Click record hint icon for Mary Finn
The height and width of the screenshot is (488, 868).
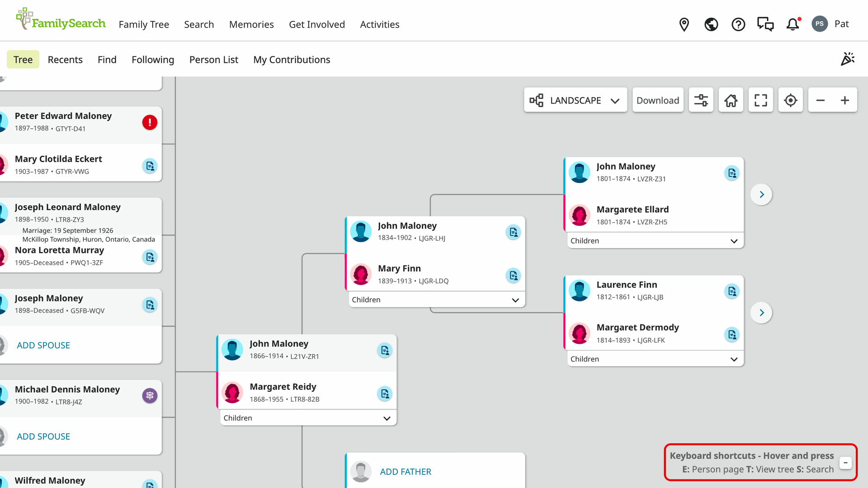(513, 275)
